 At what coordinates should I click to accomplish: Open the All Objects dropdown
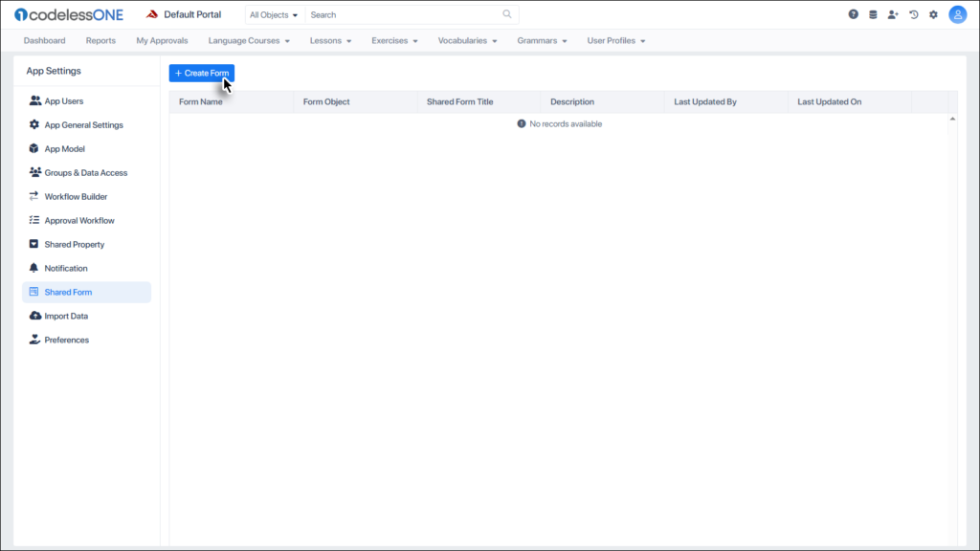click(274, 14)
